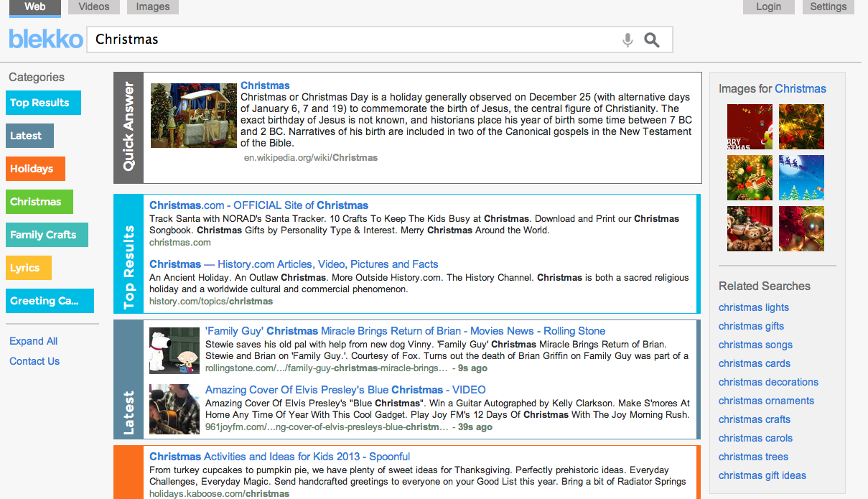Click the 961joyfm.com result URL text
Image resolution: width=868 pixels, height=499 pixels.
click(327, 427)
